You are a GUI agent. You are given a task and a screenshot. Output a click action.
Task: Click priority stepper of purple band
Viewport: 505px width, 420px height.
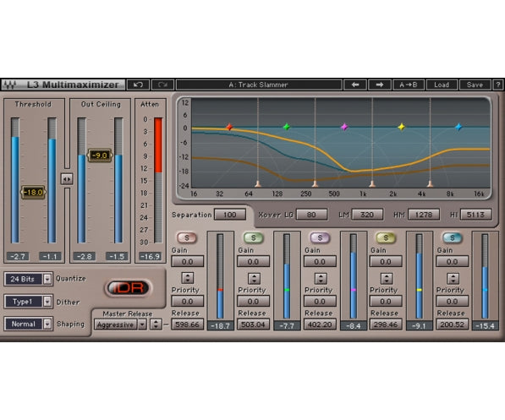point(321,278)
